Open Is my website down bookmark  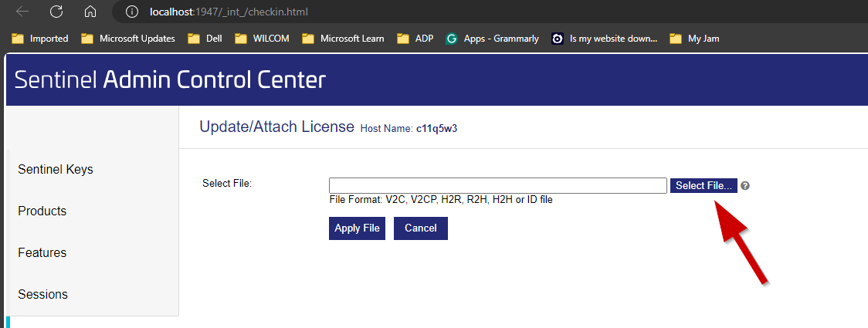click(x=605, y=39)
